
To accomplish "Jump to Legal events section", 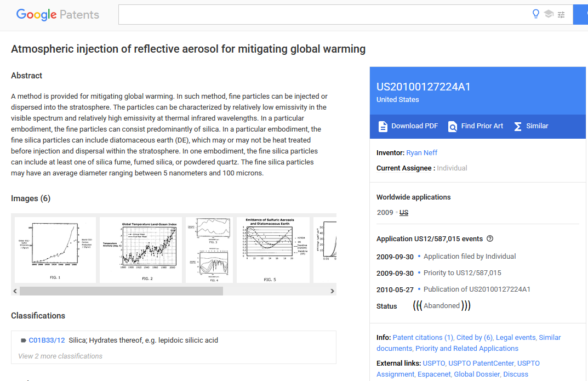I will [x=516, y=338].
